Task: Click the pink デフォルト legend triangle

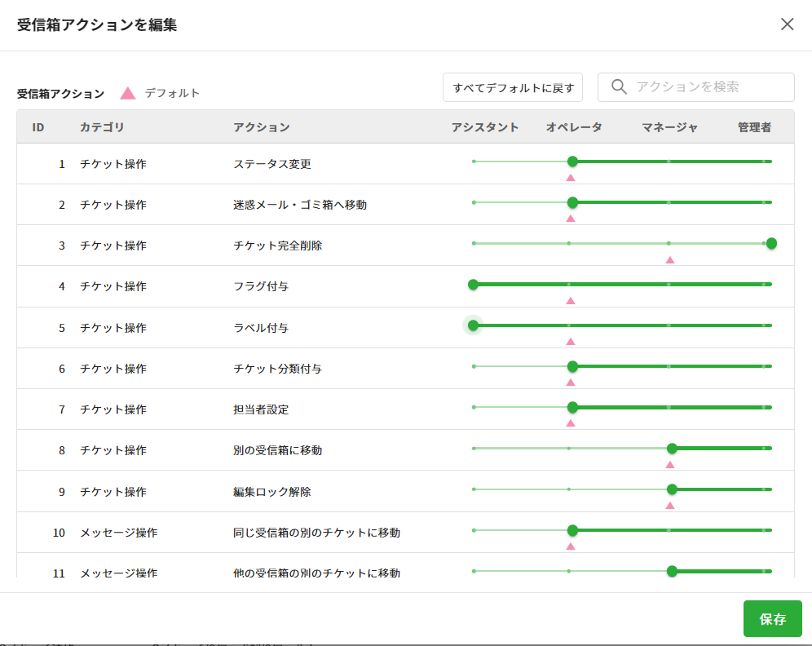Action: click(x=128, y=93)
